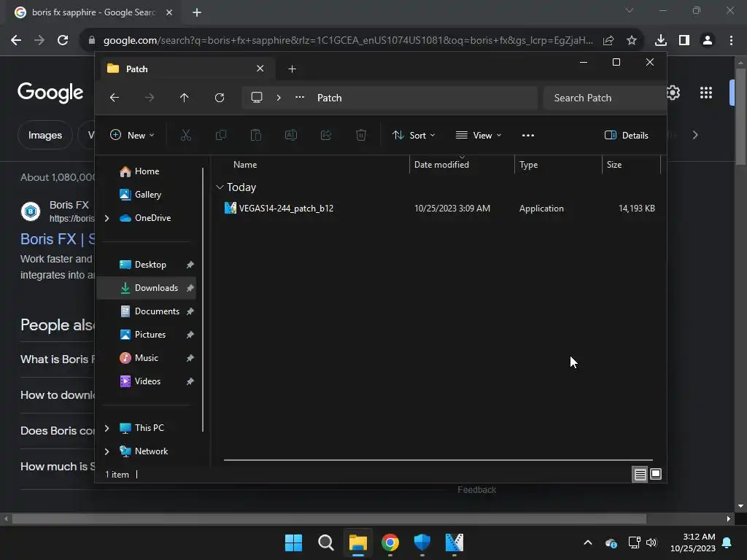Screen dimensions: 747x560
Task: Expand the Network tree node
Action: pos(107,451)
